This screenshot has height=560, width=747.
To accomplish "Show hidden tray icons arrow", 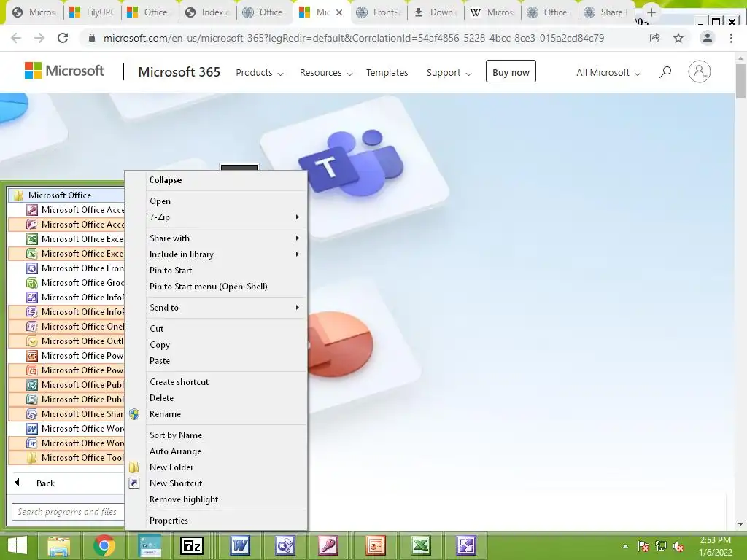I will [x=625, y=547].
